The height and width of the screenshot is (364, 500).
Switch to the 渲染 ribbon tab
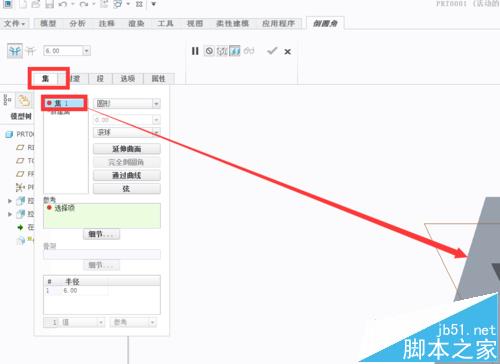[x=136, y=23]
